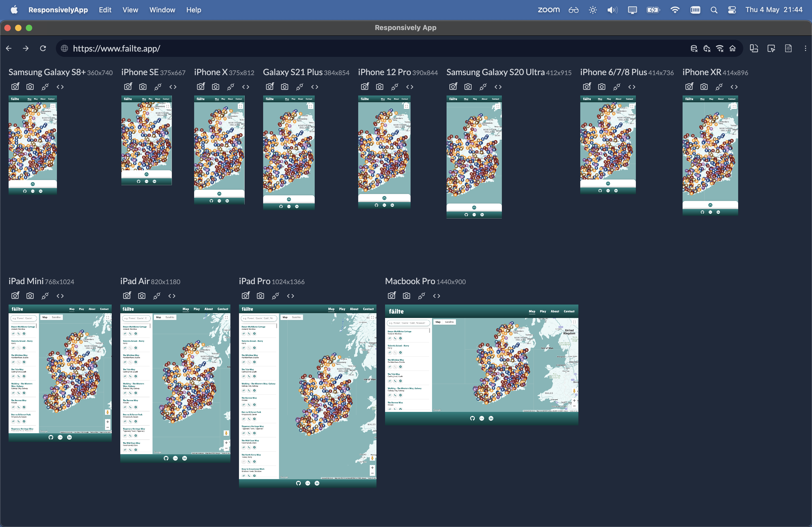Open the View menu
This screenshot has height=527, width=812.
tap(130, 10)
